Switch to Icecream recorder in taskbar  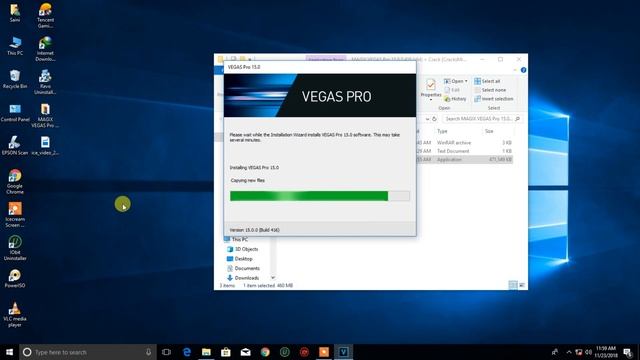click(x=324, y=352)
